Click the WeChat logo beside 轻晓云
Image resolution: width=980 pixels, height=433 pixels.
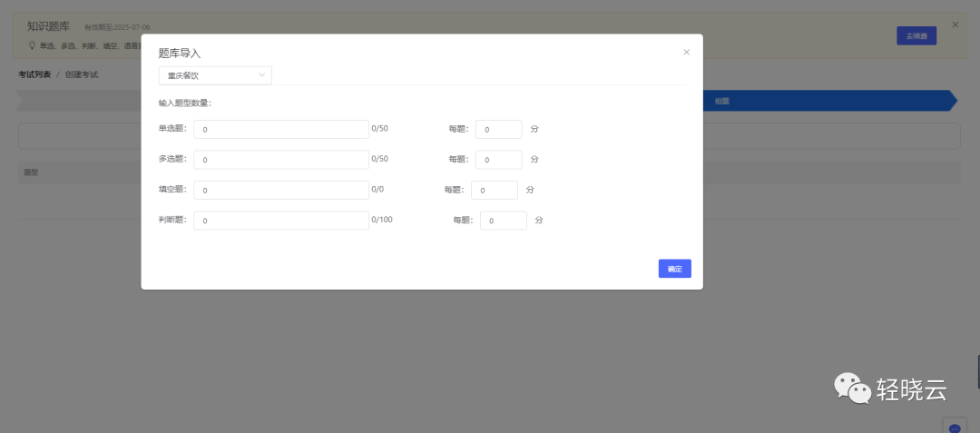[x=851, y=389]
